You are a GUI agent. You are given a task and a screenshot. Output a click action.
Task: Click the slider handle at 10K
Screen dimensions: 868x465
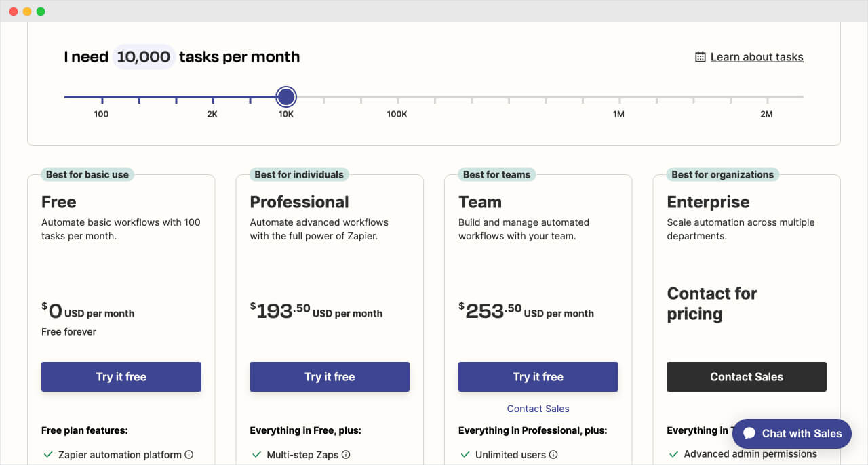(286, 97)
